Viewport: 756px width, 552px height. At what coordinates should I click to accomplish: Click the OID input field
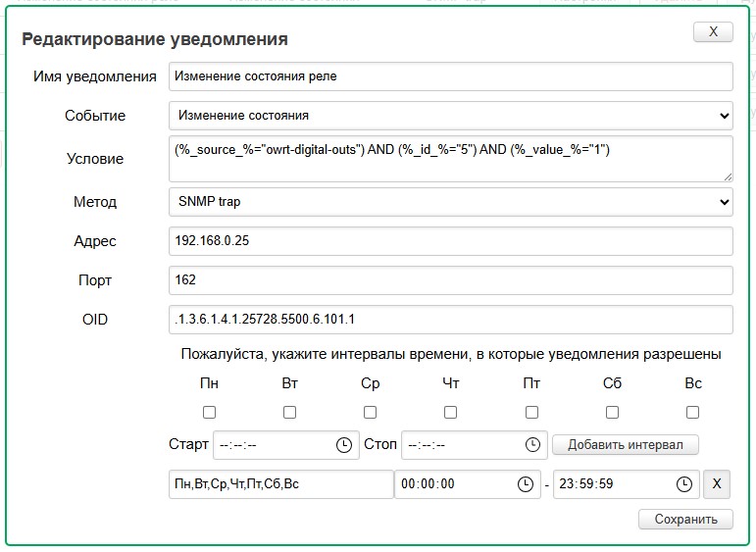(x=450, y=320)
